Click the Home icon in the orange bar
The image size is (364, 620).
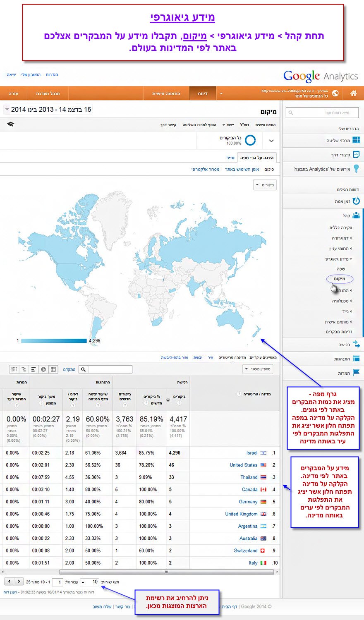click(353, 93)
